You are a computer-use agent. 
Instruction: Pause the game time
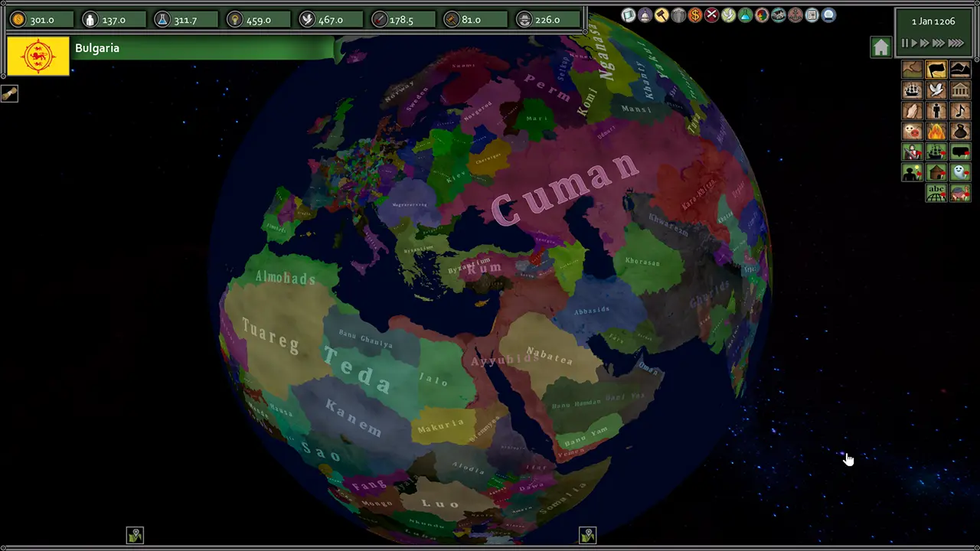905,44
